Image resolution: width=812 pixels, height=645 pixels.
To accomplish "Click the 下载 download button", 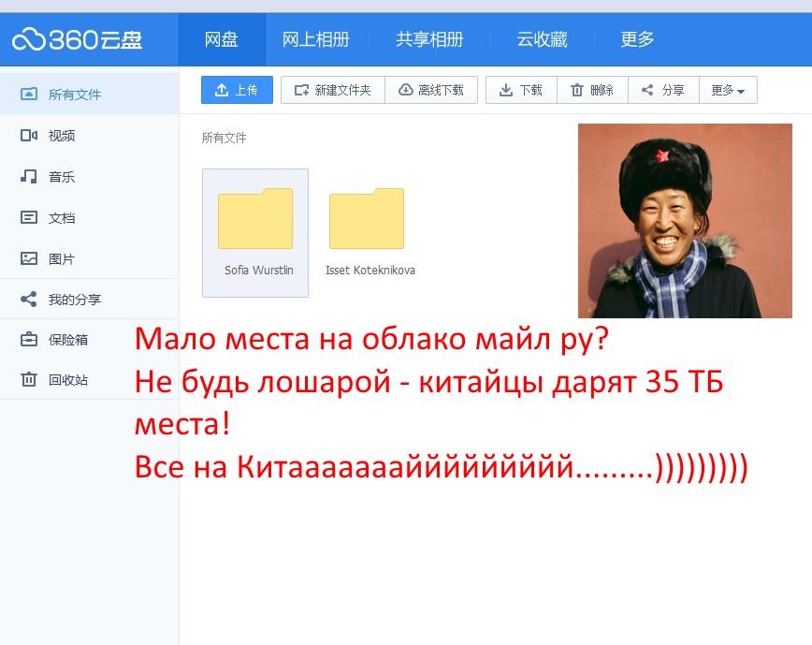I will (x=521, y=90).
